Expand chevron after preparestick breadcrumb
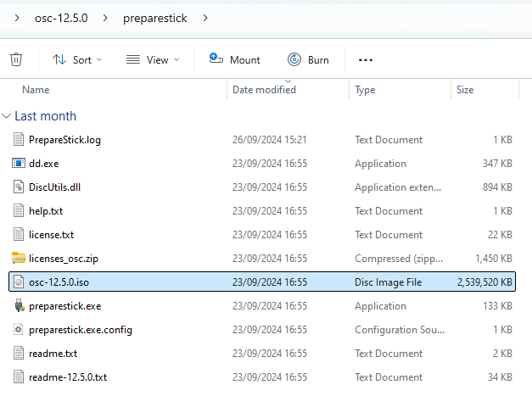This screenshot has width=532, height=396. [x=205, y=18]
